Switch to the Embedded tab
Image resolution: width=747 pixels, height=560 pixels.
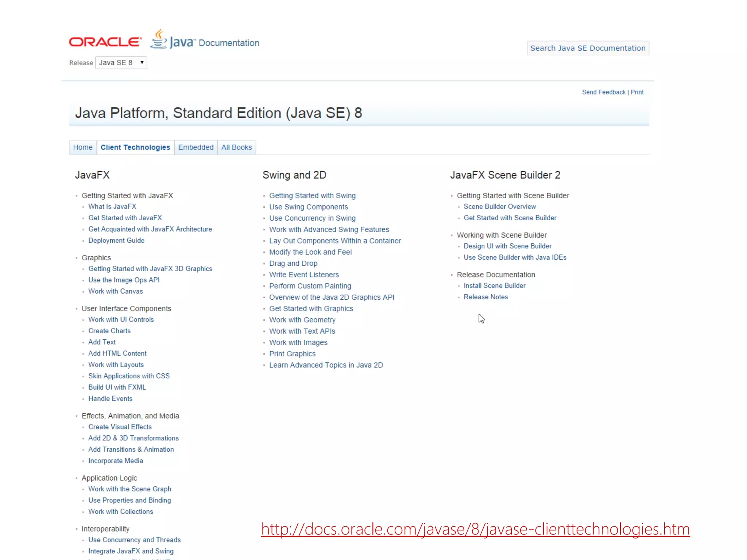[196, 147]
